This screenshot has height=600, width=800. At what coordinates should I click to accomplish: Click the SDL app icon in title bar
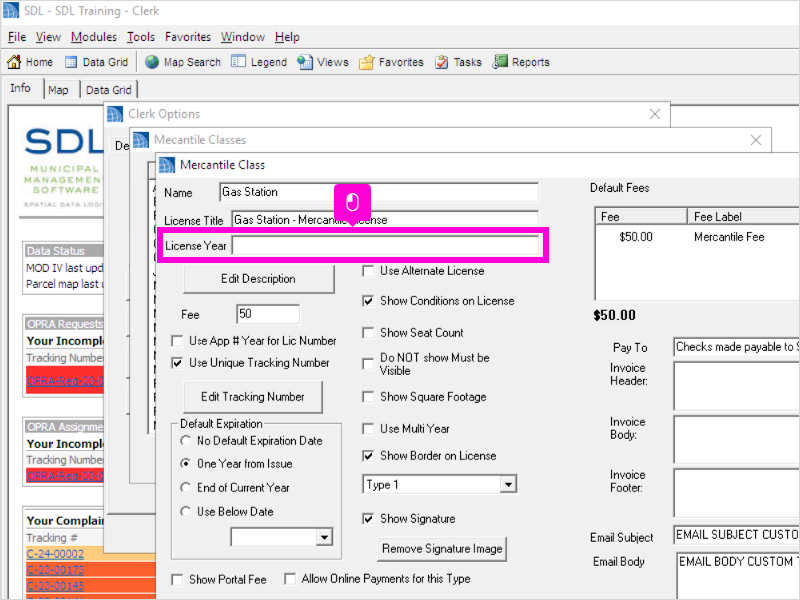(x=11, y=11)
